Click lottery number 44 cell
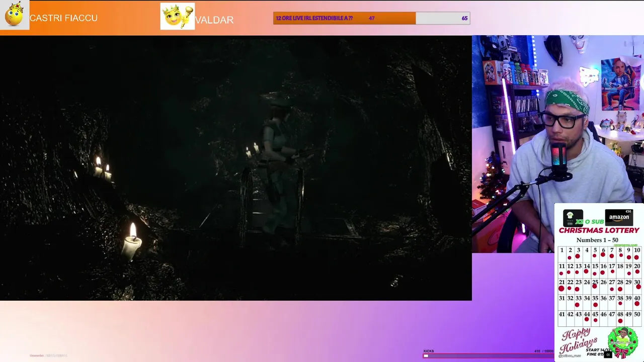The image size is (644, 362). (587, 318)
